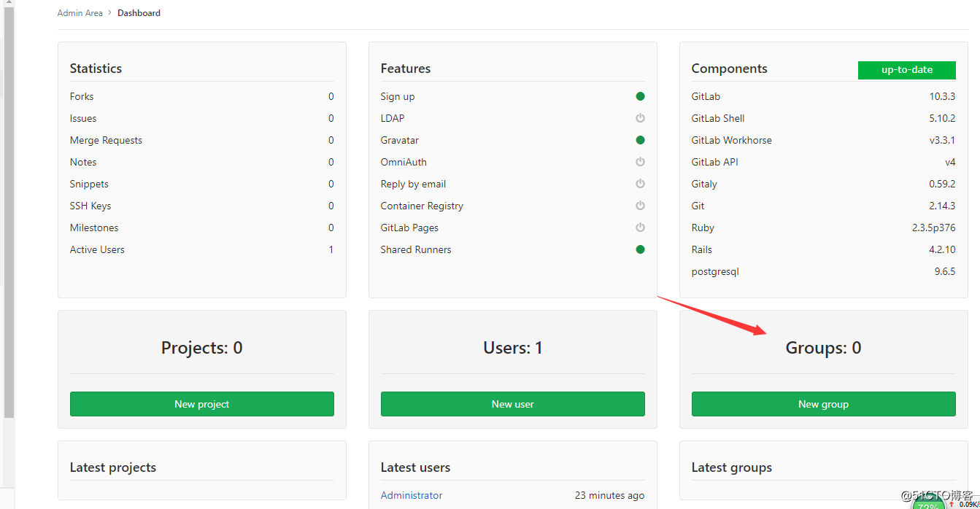This screenshot has height=509, width=980.
Task: Click the Snippets statistic label
Action: click(x=89, y=184)
